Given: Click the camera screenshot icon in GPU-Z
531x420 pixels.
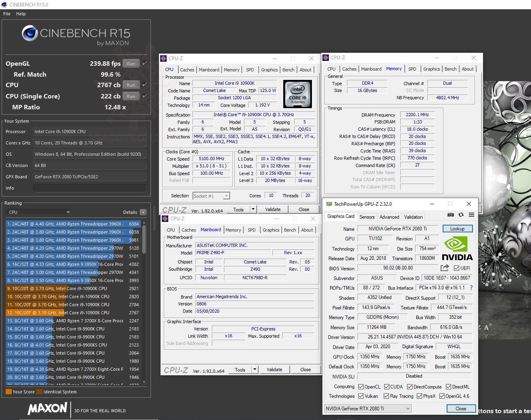Looking at the screenshot, I should (451, 215).
